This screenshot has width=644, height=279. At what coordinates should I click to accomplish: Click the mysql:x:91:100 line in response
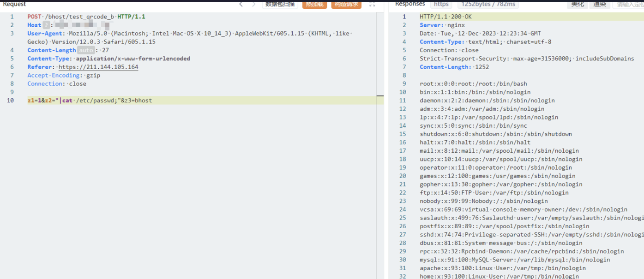(515, 260)
